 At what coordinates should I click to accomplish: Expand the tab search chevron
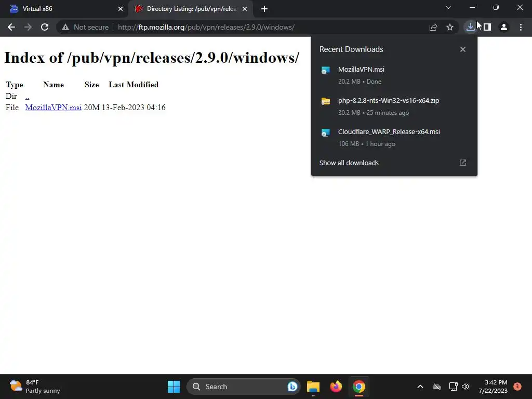coord(448,7)
